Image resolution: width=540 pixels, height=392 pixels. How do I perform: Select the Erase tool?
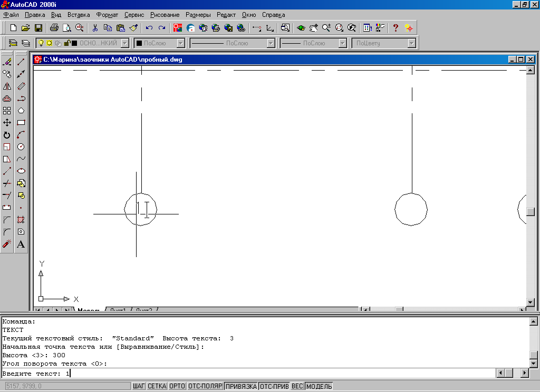coord(7,62)
